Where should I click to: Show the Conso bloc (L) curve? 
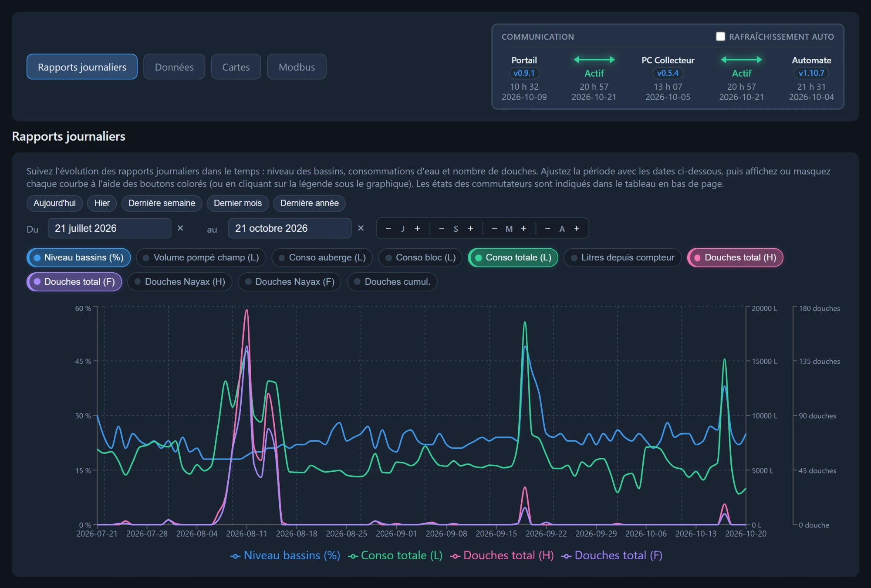click(x=420, y=257)
